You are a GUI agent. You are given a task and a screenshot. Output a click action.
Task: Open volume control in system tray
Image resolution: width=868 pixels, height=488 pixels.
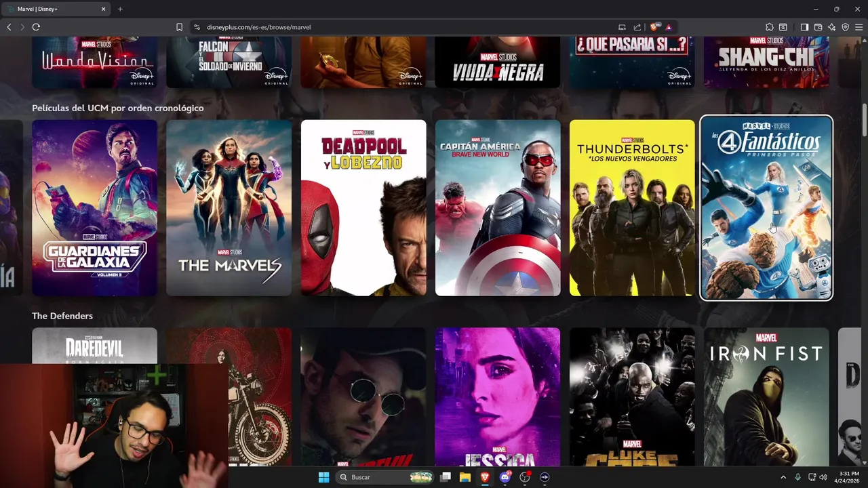pos(823,477)
